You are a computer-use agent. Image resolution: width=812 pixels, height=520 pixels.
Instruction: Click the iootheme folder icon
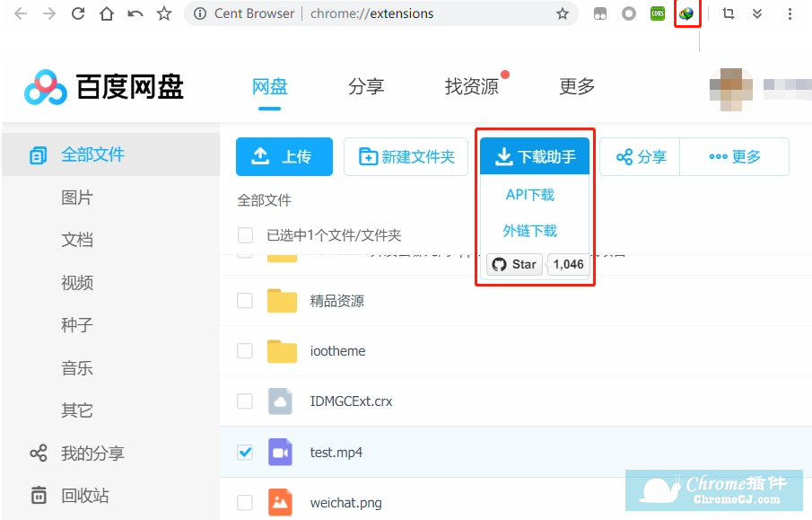point(282,351)
